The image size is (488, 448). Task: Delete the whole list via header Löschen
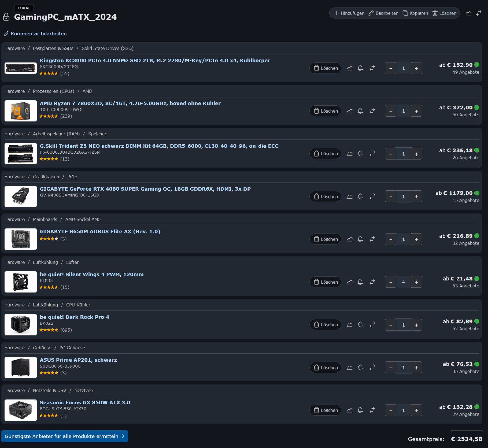[x=444, y=13]
